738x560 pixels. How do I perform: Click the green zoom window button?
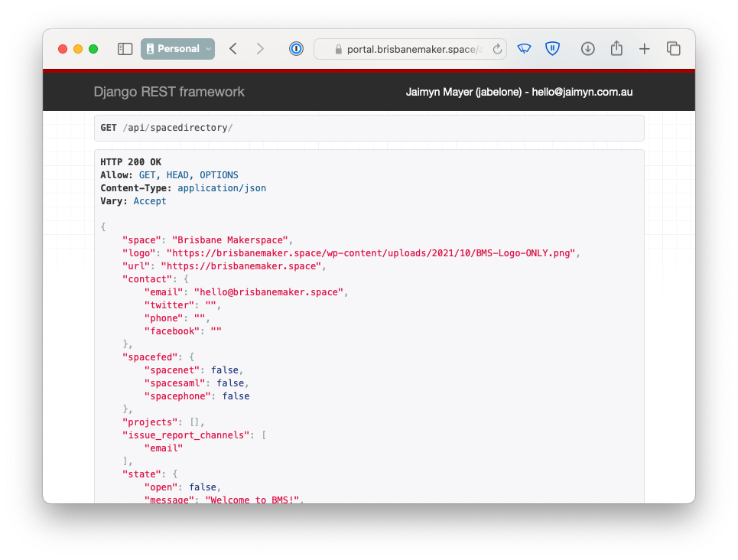point(93,49)
